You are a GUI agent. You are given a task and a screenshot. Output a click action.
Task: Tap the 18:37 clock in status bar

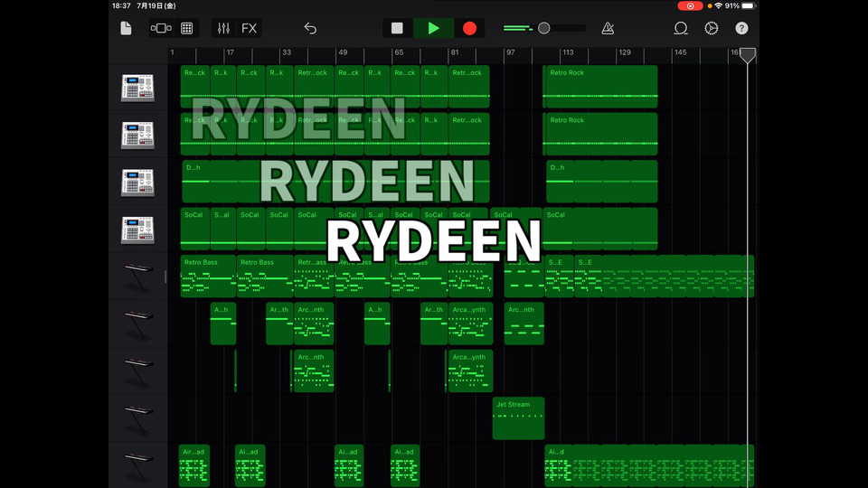pyautogui.click(x=121, y=5)
